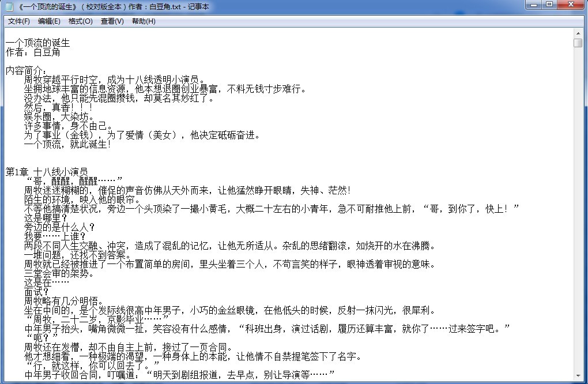588x384 pixels.
Task: Open the 文件(F) menu
Action: click(19, 21)
